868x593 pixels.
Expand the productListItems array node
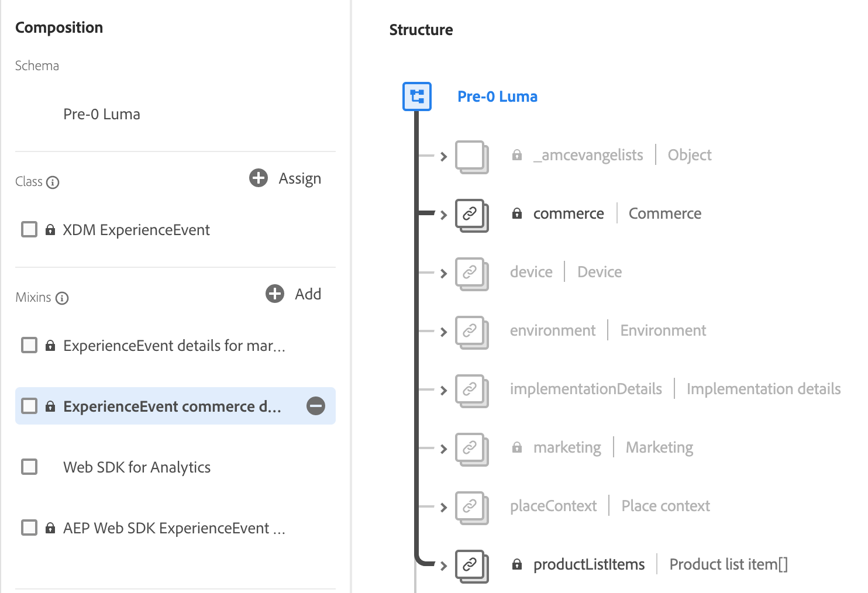click(x=443, y=566)
